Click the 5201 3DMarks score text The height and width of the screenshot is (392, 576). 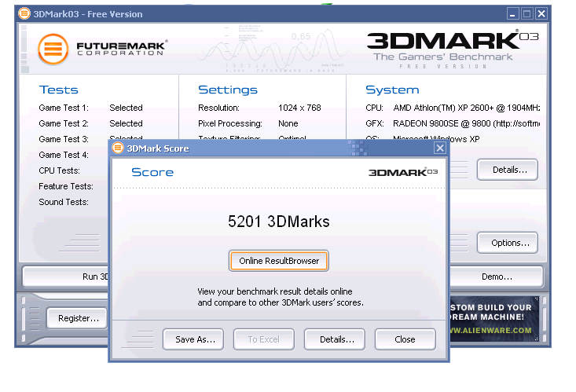[279, 222]
